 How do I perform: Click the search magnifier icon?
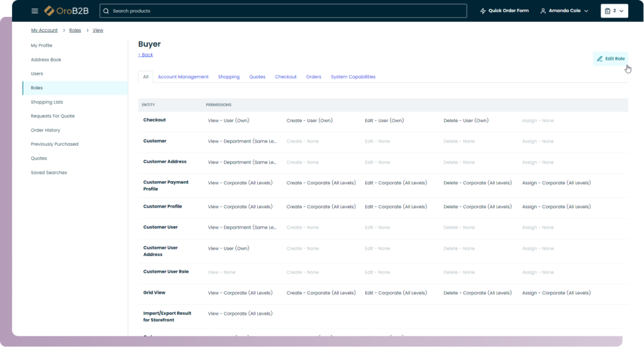106,11
